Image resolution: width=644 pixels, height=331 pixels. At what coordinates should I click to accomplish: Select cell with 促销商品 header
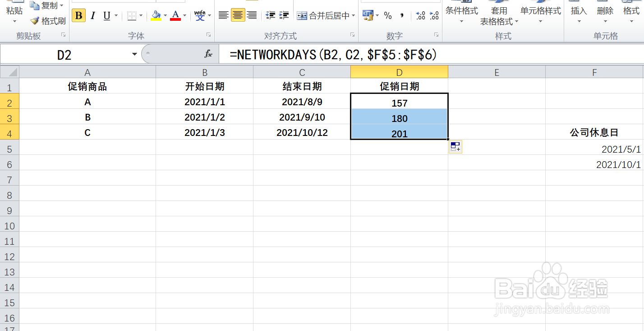point(87,86)
